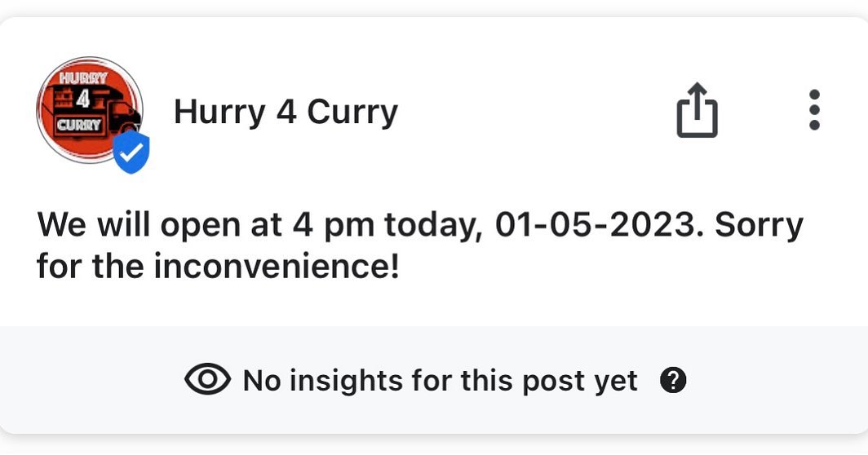Screen dimensions: 868x455
Task: Open the three-dot more options menu
Action: point(813,110)
